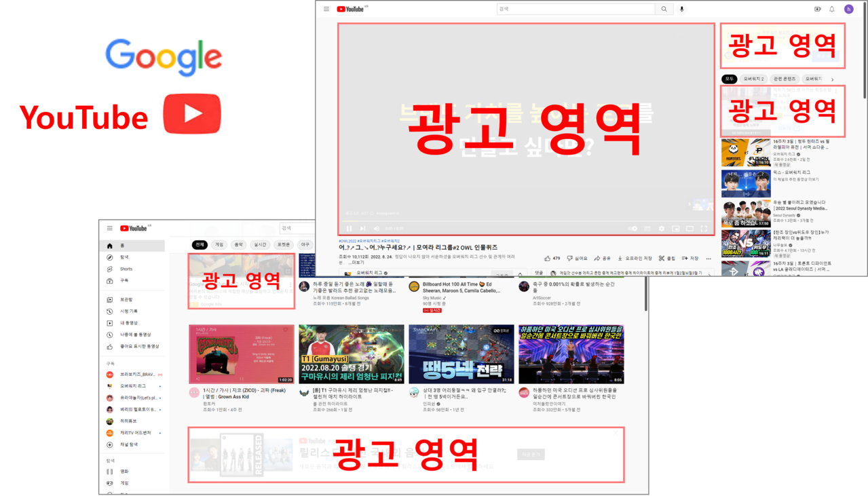Like the video showing 479 likes
The height and width of the screenshot is (496, 868).
point(552,259)
